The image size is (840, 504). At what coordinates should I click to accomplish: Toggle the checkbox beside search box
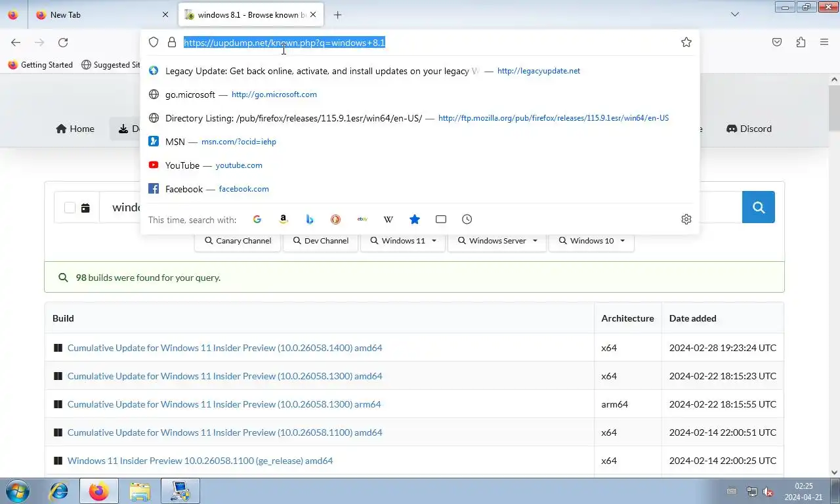pos(70,208)
